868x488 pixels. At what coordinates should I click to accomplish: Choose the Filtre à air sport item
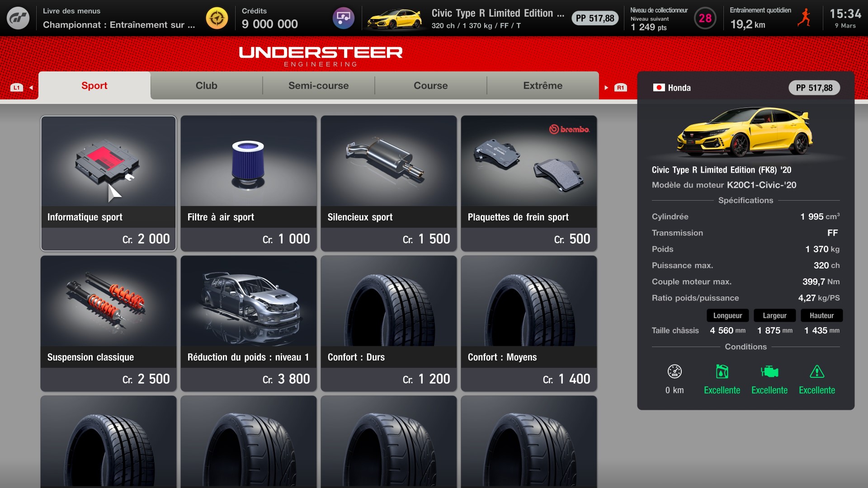click(x=249, y=183)
